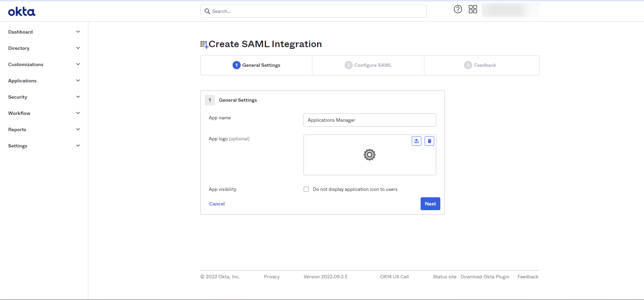
Task: Tick Do not display application icon checkbox
Action: 306,189
